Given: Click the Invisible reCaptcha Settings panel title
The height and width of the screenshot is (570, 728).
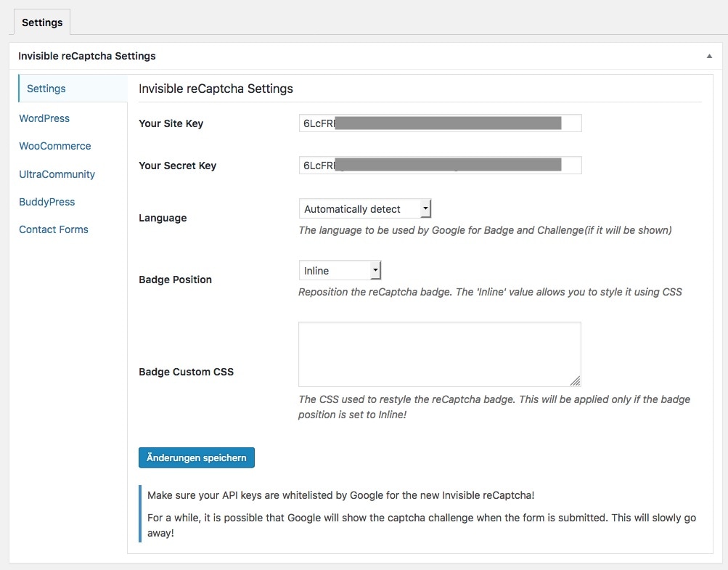Looking at the screenshot, I should (x=87, y=56).
